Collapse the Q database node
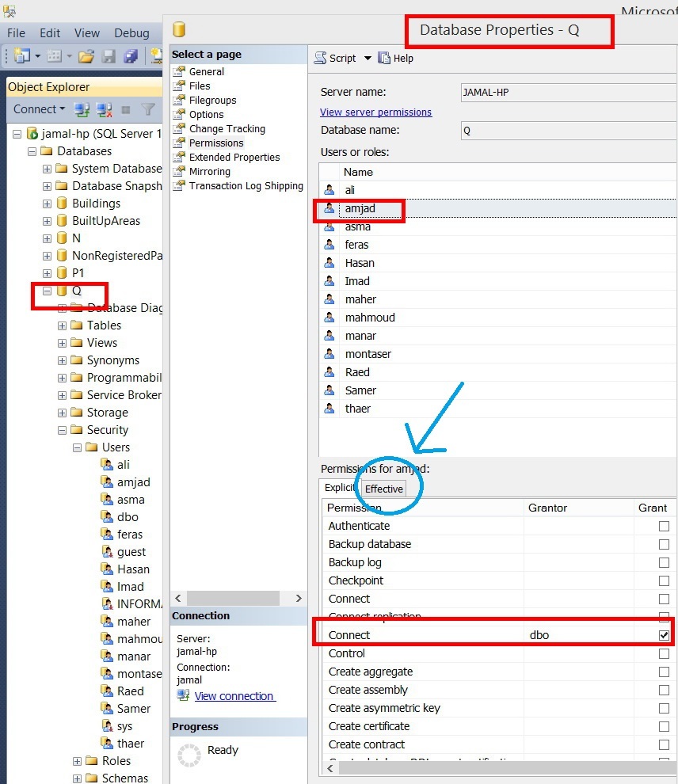The height and width of the screenshot is (784, 678). [47, 291]
